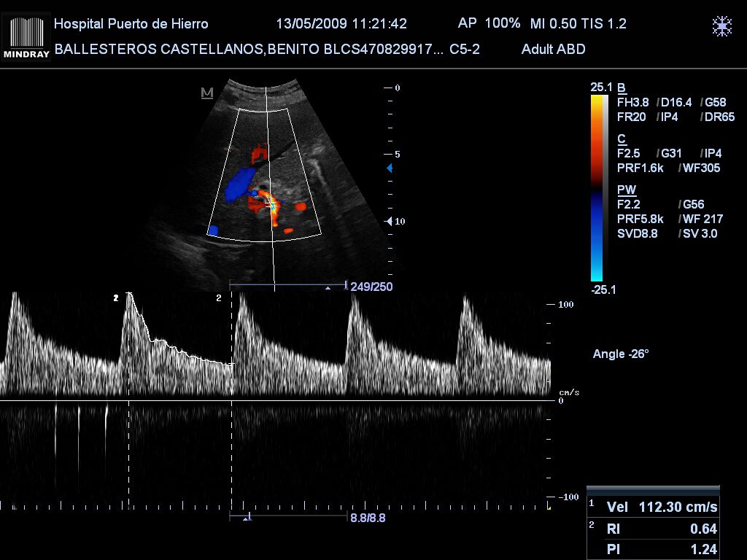Screen dimensions: 747x560
Task: Click the cine loop position triangle marker
Action: (328, 288)
